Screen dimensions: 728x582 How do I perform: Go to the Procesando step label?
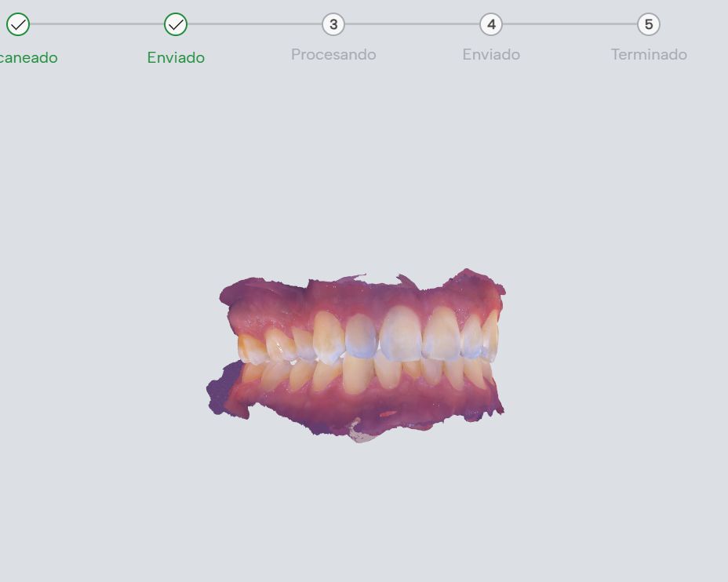333,54
